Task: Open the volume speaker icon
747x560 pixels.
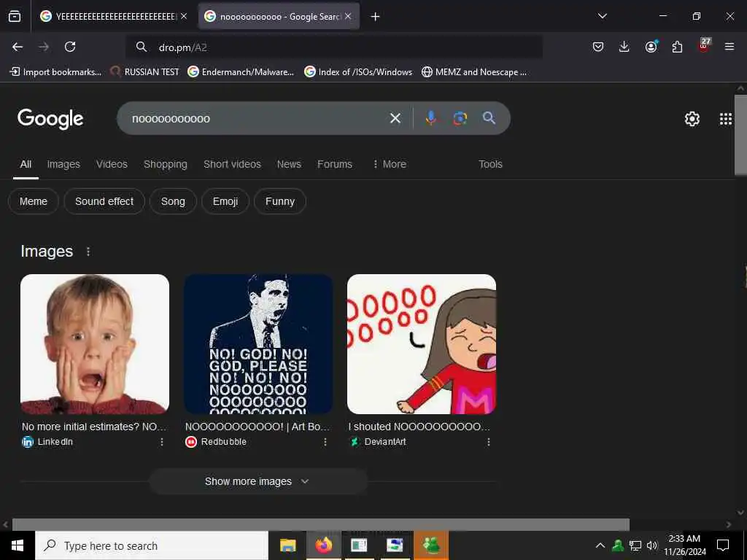Action: coord(651,545)
